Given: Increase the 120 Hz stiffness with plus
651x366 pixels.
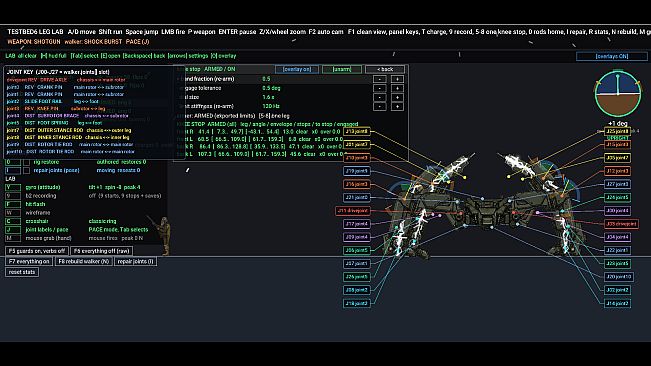Looking at the screenshot, I should (x=397, y=107).
